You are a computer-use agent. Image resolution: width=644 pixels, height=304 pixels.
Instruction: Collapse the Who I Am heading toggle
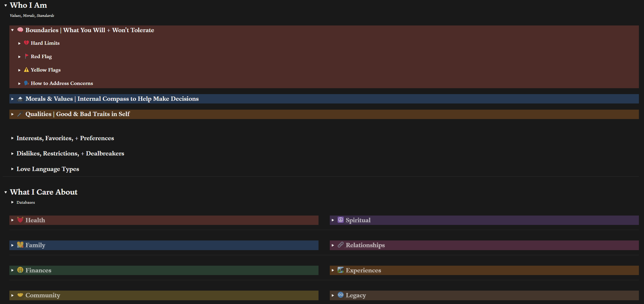coord(6,5)
